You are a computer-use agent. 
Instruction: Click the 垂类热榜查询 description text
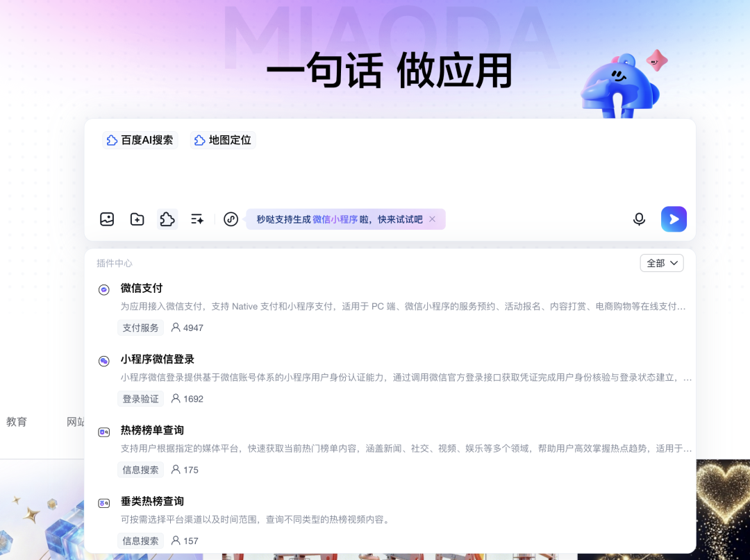[x=256, y=519]
